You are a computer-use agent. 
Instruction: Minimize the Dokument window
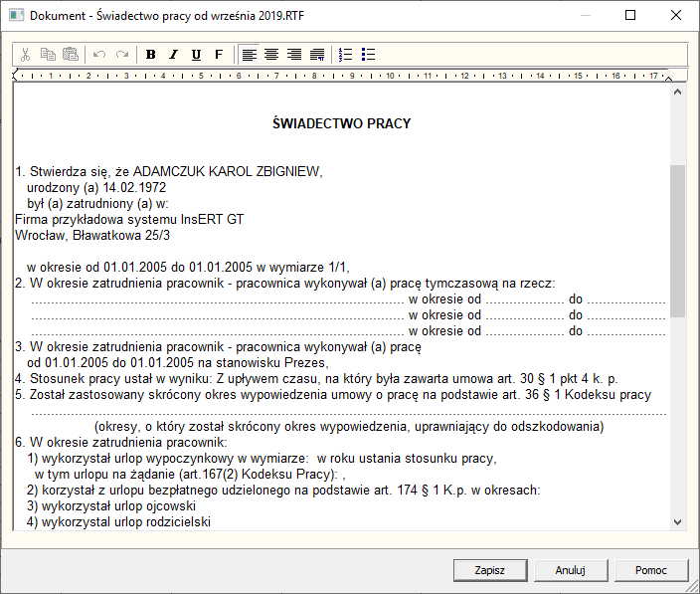[x=586, y=15]
